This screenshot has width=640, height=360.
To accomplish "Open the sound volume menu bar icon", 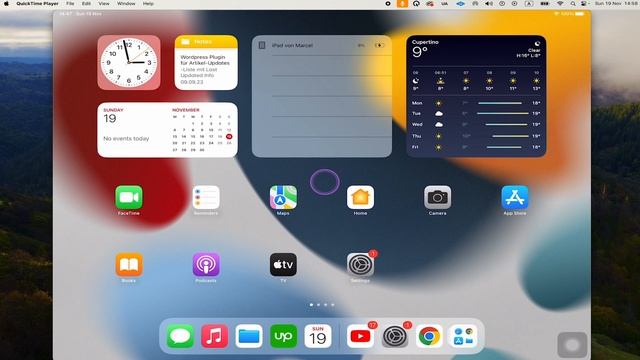I will pos(489,4).
